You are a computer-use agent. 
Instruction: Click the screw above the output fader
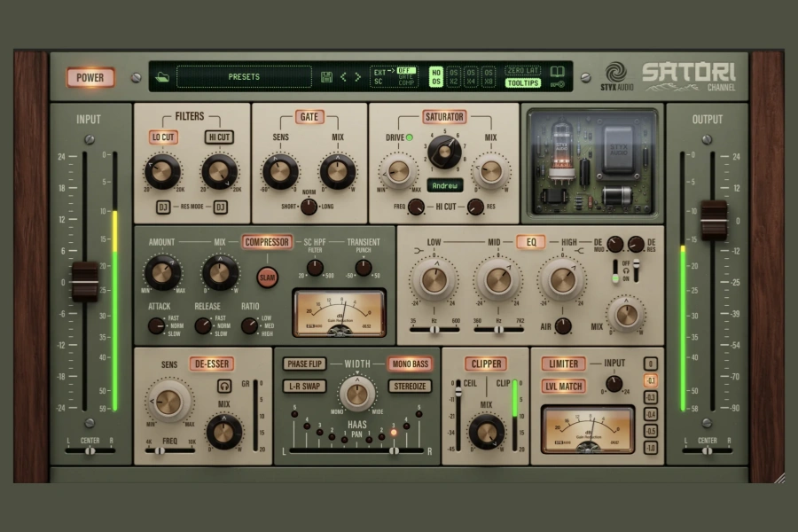pos(707,139)
